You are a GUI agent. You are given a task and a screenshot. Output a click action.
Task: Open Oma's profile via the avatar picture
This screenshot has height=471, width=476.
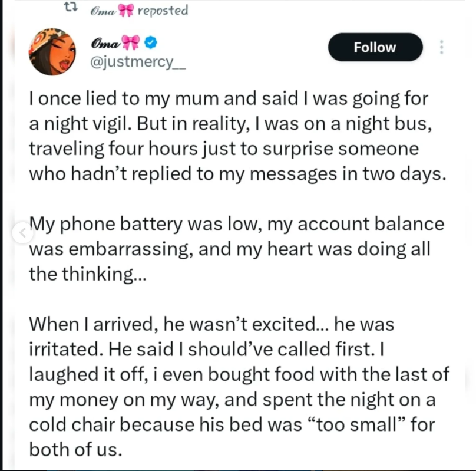click(x=53, y=51)
